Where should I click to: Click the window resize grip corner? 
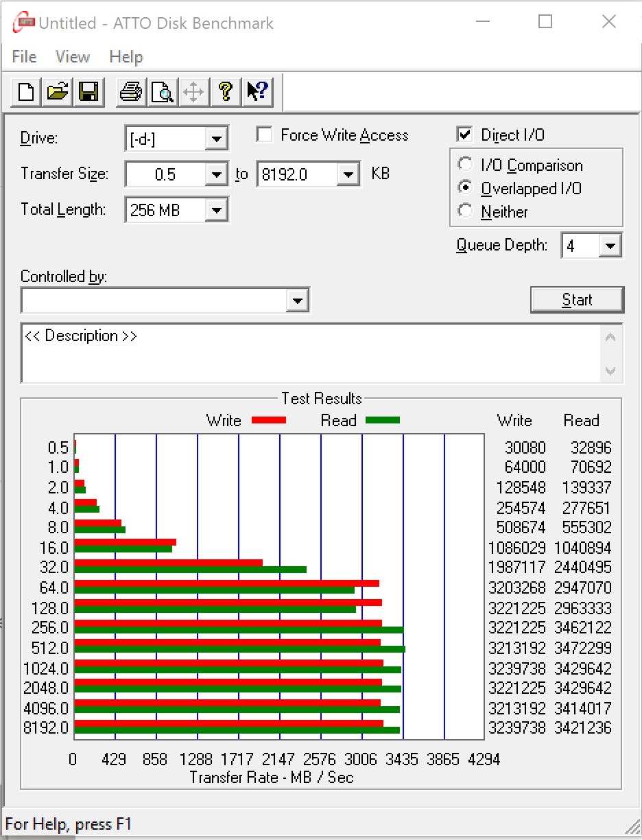(631, 826)
